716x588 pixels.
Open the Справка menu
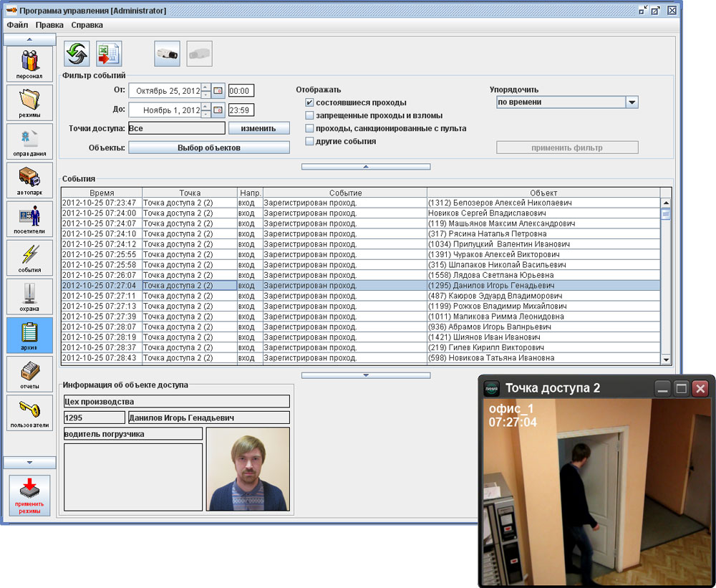tap(87, 25)
